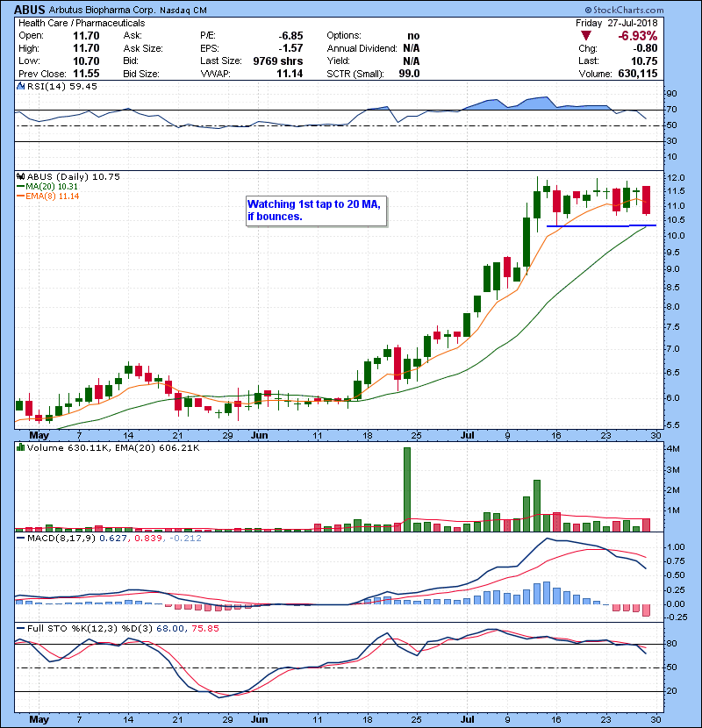Click the Ask Size label
The width and height of the screenshot is (702, 728).
click(143, 48)
